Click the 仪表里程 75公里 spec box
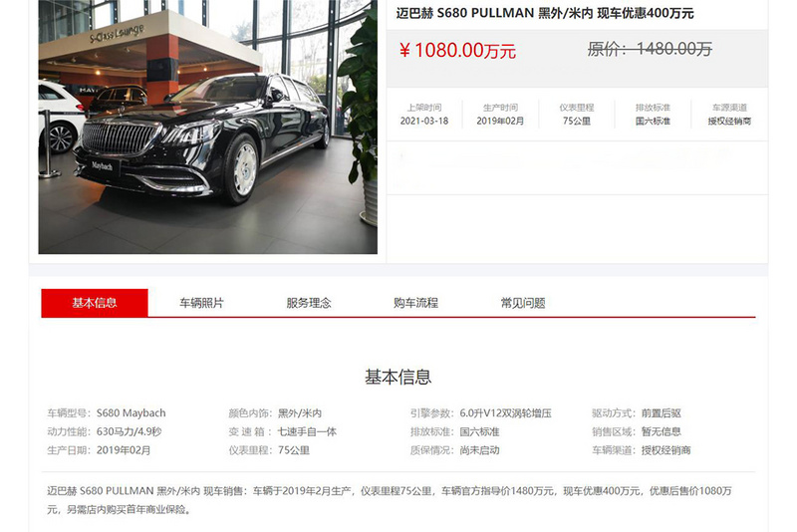Viewport: 797px width, 532px height. pos(577,115)
